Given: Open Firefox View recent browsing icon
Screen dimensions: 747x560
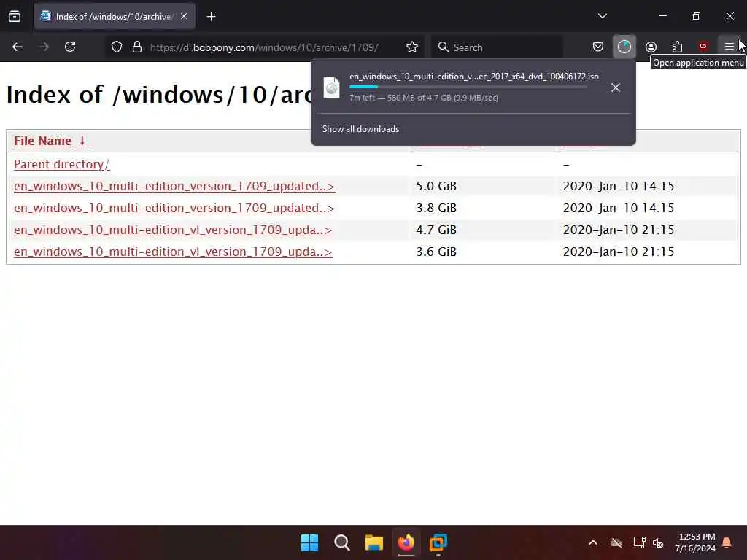Looking at the screenshot, I should tap(15, 16).
